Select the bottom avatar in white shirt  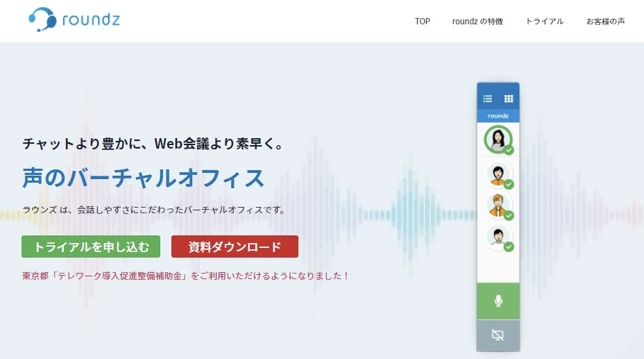tap(497, 236)
